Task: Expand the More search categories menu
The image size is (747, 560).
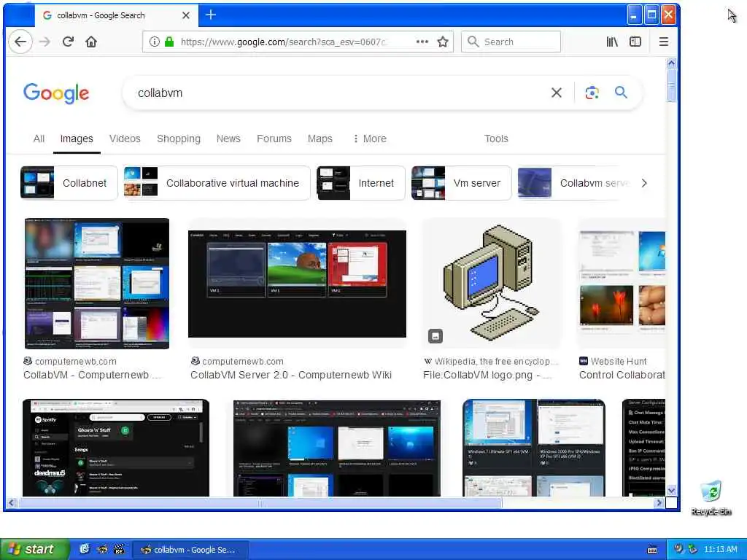Action: coord(370,139)
